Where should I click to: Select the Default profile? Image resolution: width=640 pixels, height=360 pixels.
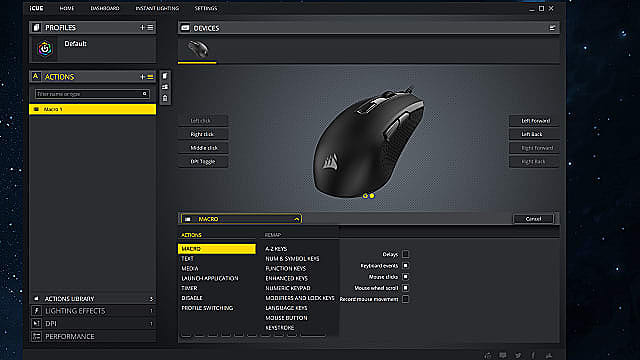(93, 49)
